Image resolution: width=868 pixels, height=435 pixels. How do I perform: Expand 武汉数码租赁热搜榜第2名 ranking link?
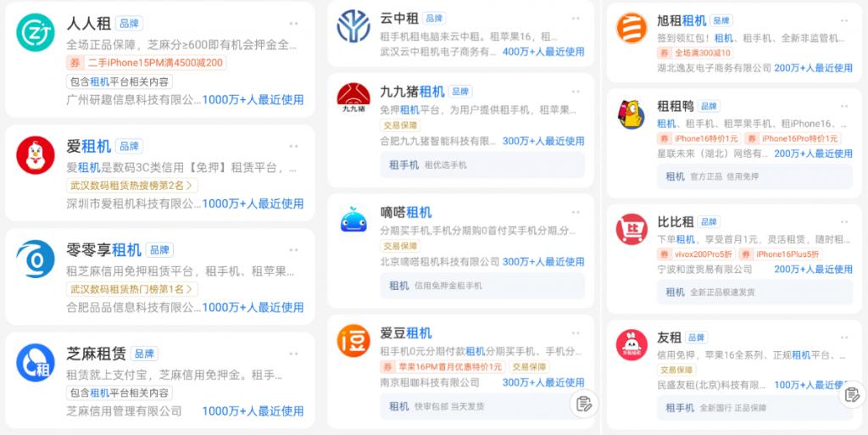point(131,185)
